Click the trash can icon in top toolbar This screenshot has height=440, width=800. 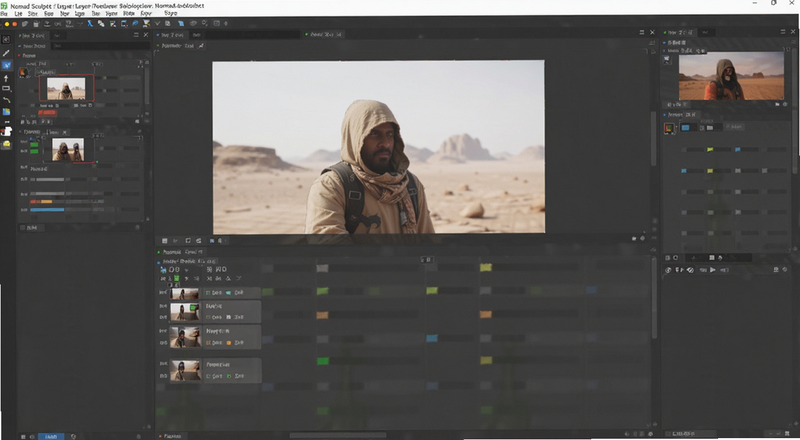point(36,24)
